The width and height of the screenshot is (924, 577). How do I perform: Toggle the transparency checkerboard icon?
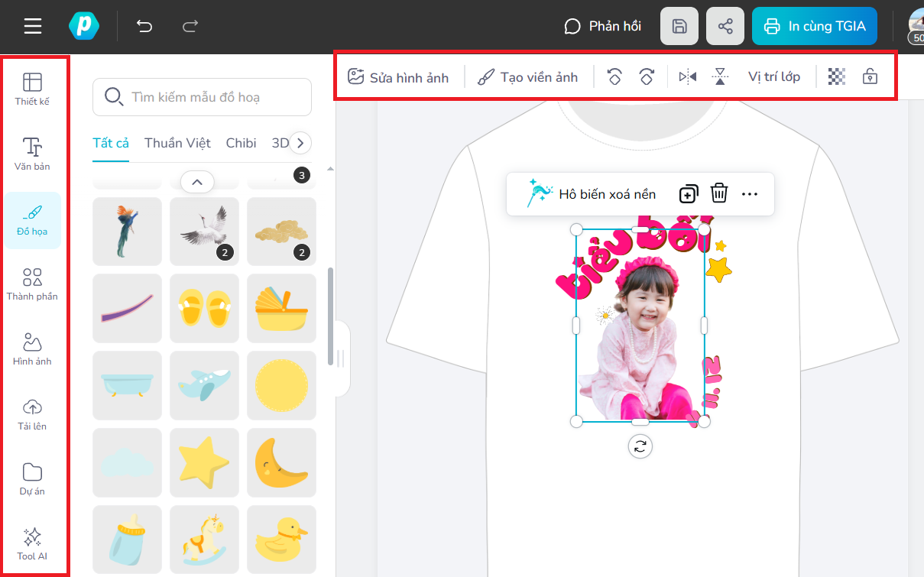tap(837, 76)
